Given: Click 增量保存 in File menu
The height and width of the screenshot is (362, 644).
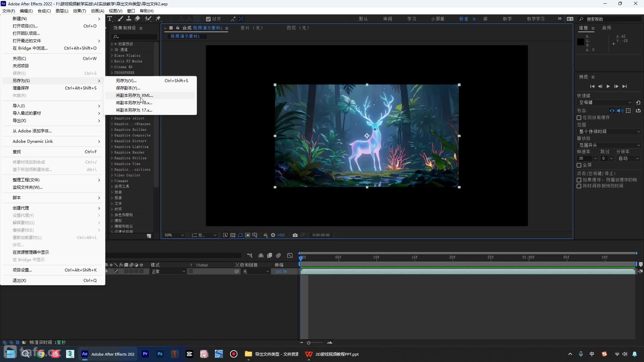Looking at the screenshot, I should [53, 88].
